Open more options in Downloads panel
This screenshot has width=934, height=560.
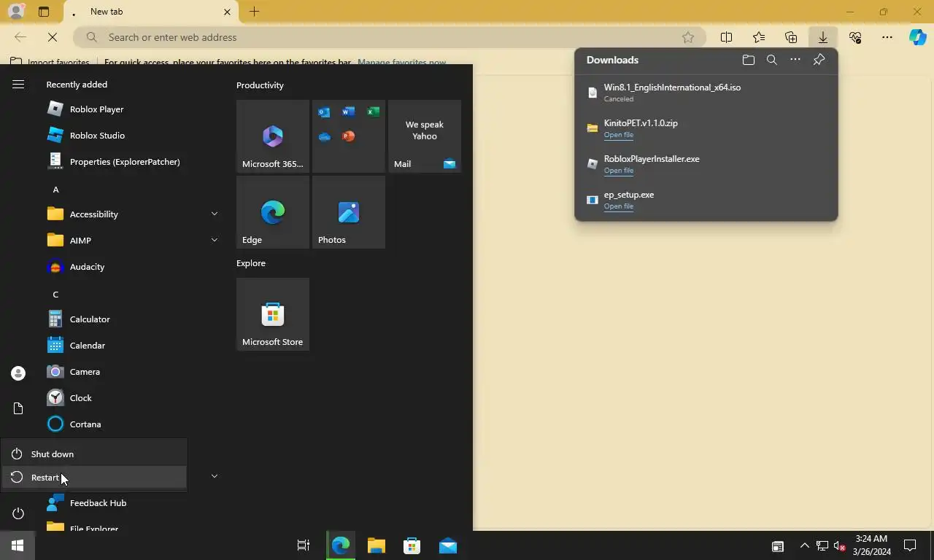795,60
